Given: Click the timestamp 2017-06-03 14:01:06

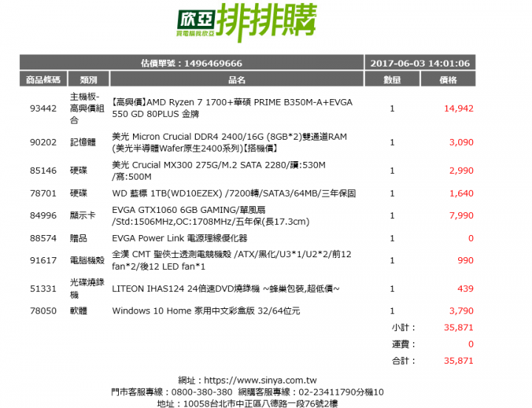Looking at the screenshot, I should [x=420, y=63].
